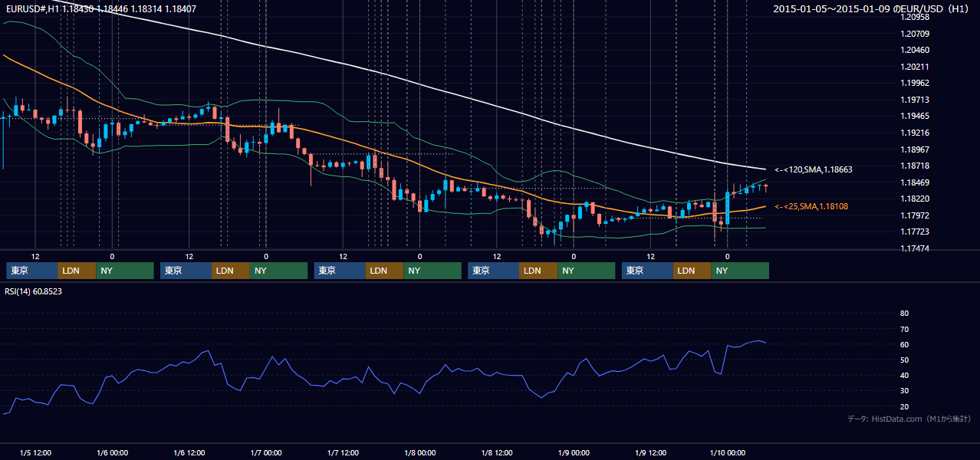980x460 pixels.
Task: Click price axis label 1.19962
Action: point(915,83)
